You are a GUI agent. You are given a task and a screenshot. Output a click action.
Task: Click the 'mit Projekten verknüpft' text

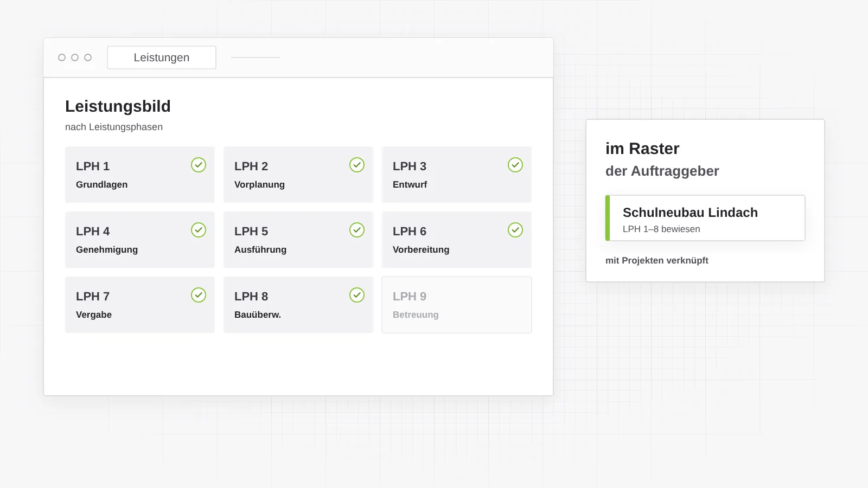click(x=657, y=260)
